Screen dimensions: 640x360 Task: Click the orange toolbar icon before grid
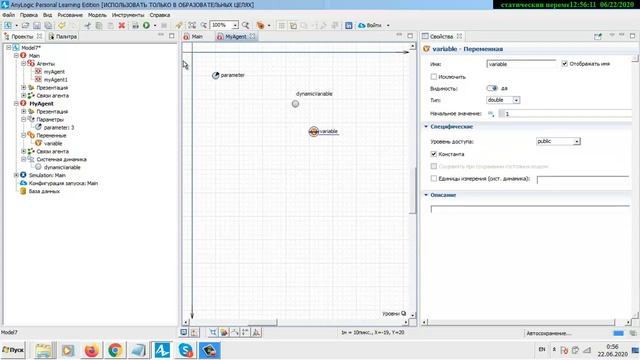point(260,25)
